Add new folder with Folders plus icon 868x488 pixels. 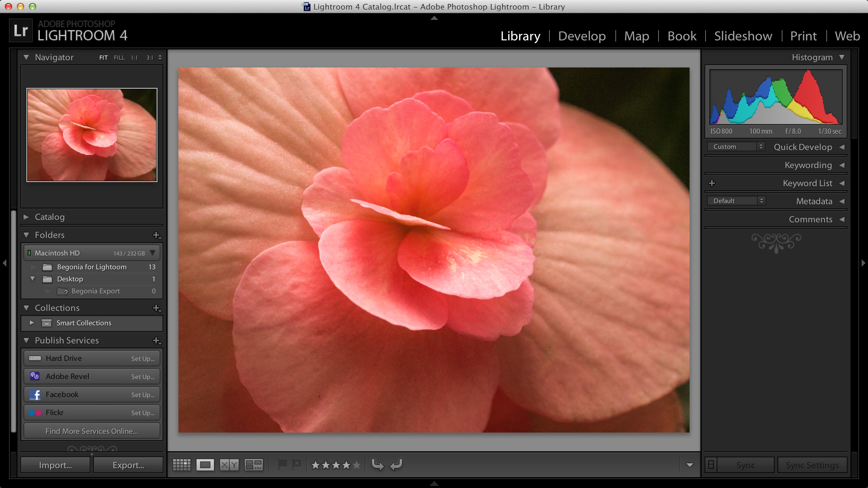(156, 235)
